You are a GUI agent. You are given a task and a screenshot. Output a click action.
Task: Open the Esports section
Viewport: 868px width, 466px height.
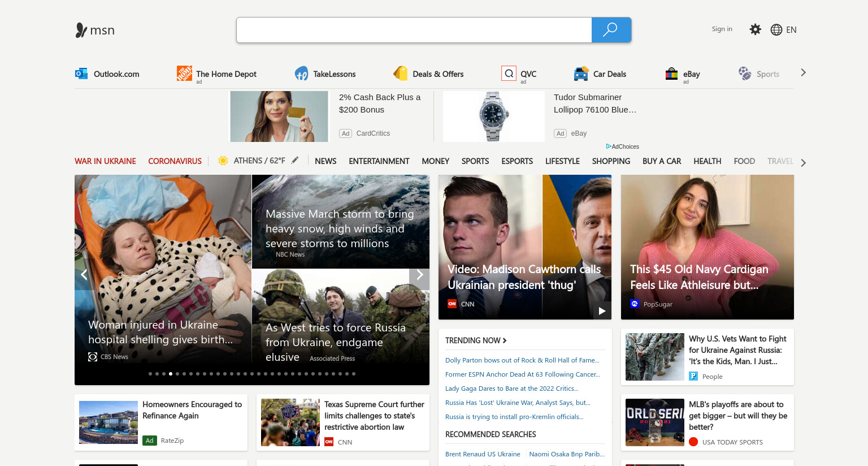(x=517, y=161)
